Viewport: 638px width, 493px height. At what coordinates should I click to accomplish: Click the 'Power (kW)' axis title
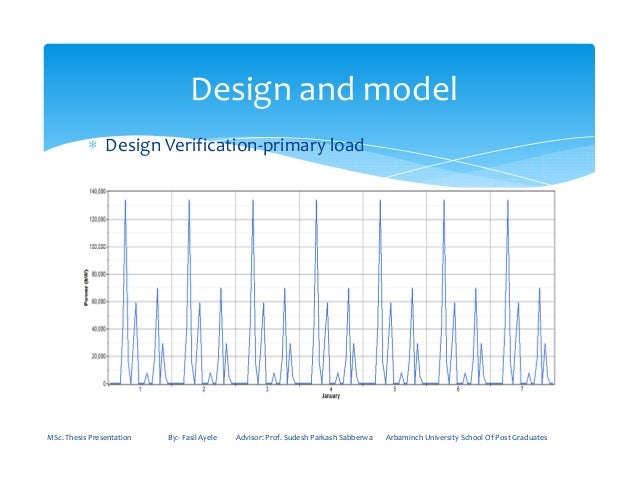86,287
